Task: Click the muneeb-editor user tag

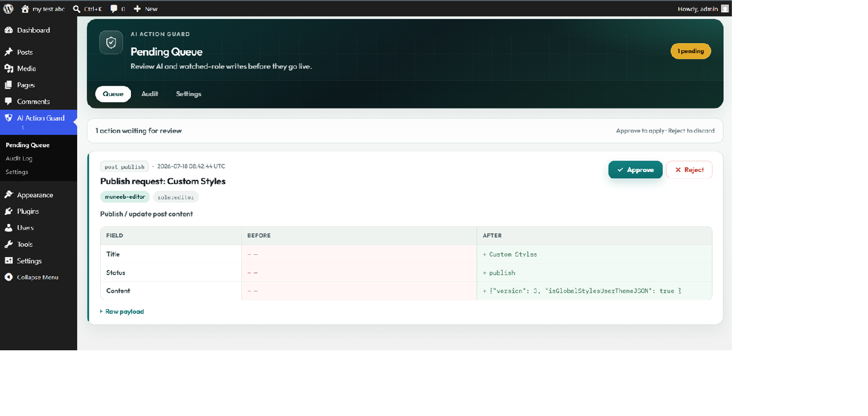Action: coord(125,197)
